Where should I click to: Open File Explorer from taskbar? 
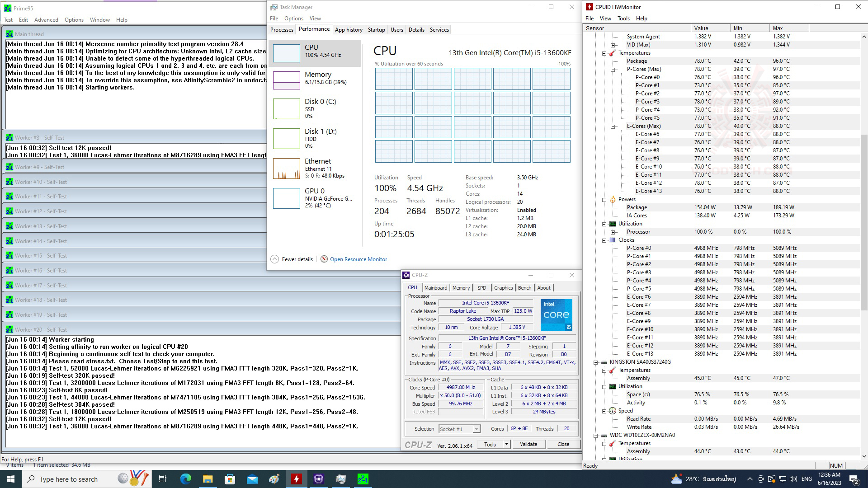coord(208,479)
